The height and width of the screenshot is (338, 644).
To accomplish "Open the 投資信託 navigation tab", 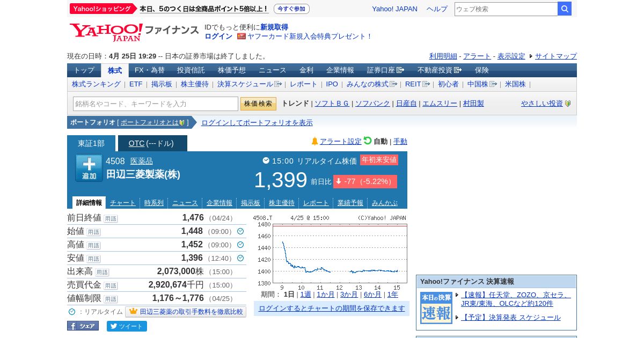I will point(191,70).
